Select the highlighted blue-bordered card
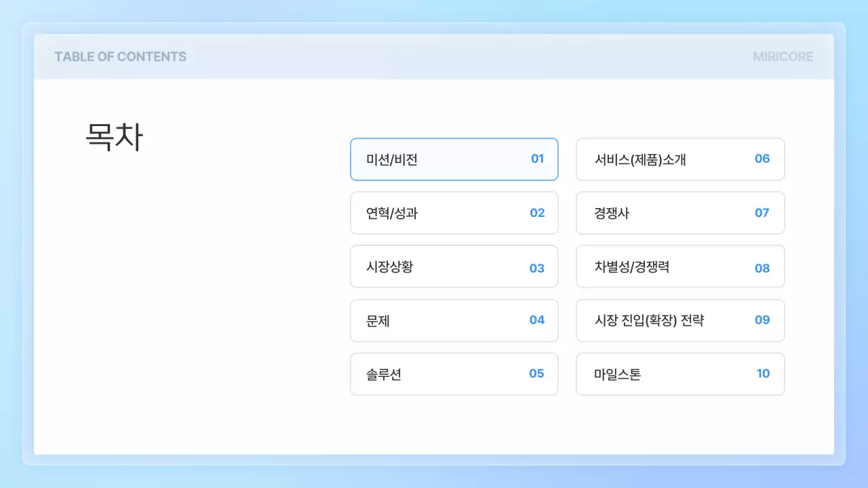The width and height of the screenshot is (868, 488). click(454, 159)
